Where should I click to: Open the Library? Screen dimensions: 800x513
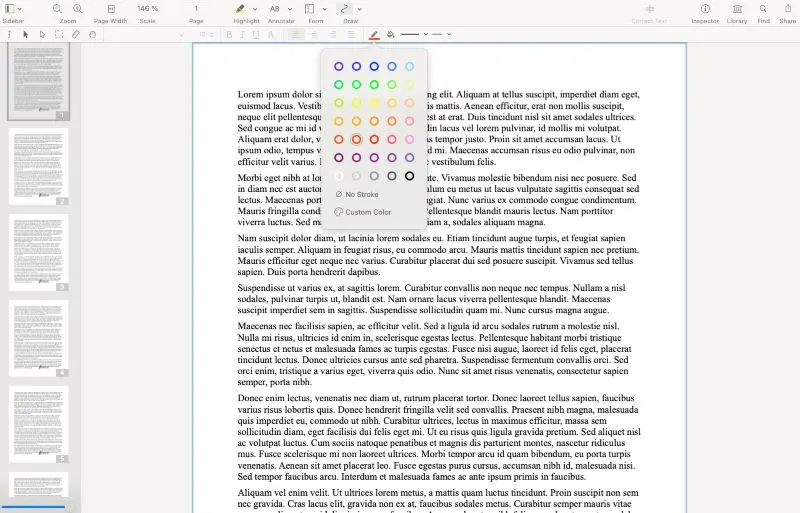(x=737, y=9)
